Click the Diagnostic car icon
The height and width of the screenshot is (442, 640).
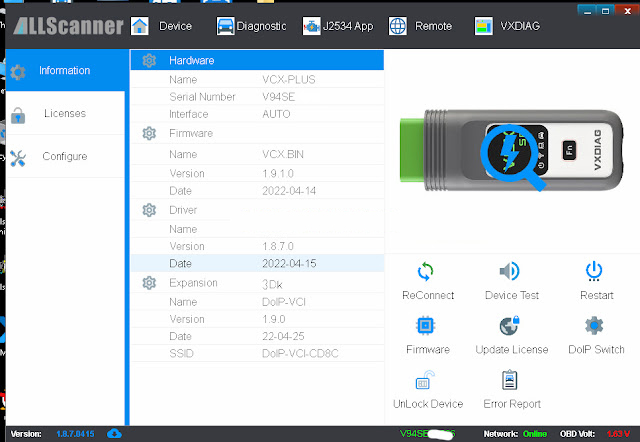pyautogui.click(x=225, y=26)
